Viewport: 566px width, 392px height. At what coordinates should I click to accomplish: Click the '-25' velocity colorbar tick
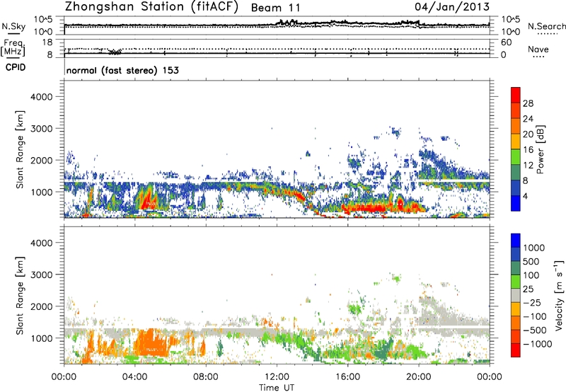coord(532,303)
